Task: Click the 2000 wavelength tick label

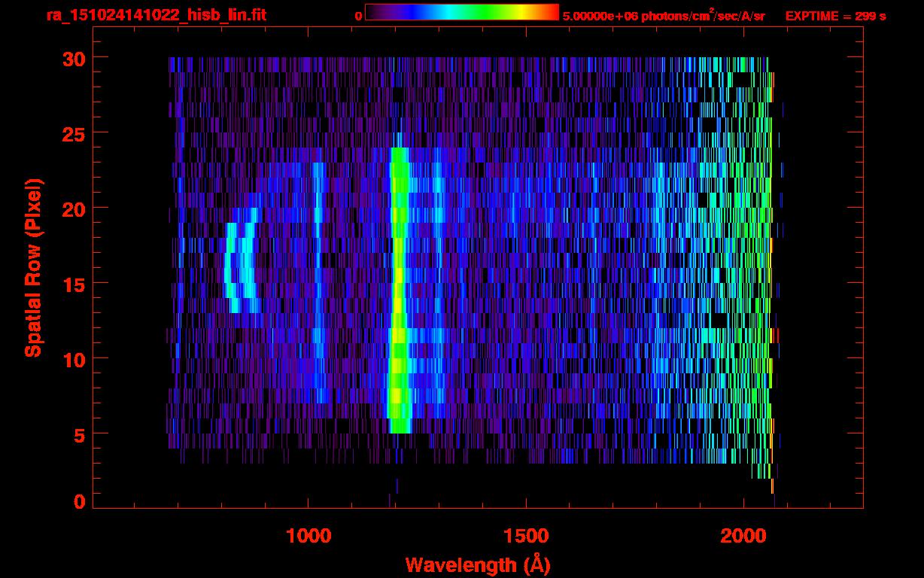Action: [x=744, y=536]
